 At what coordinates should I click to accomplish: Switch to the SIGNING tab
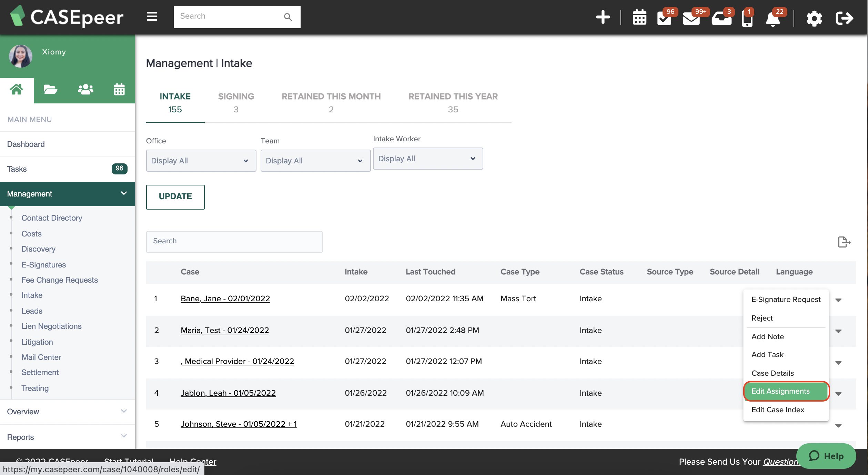236,102
